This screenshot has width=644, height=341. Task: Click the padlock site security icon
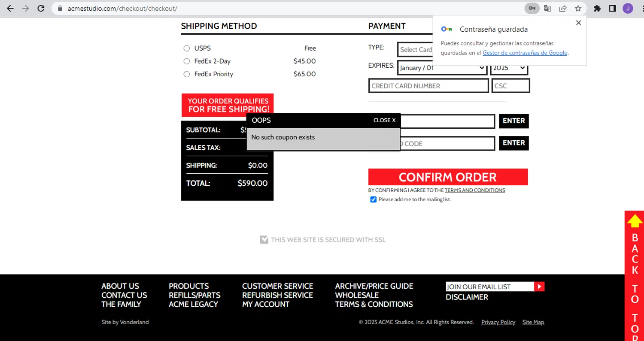click(60, 8)
